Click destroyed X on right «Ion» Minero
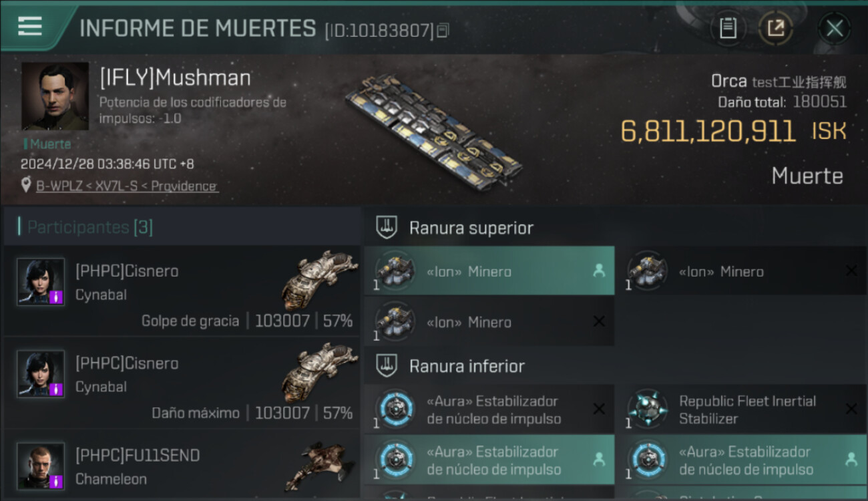868x501 pixels. [x=851, y=271]
